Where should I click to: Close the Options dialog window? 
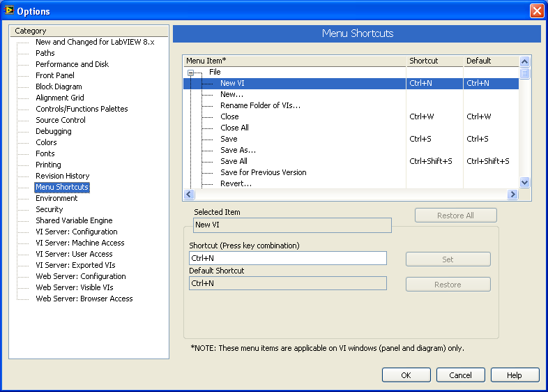pos(536,10)
